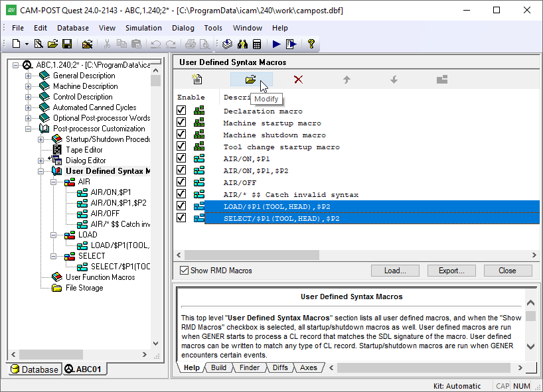543x392 pixels.
Task: Switch to the Finder tab
Action: tap(250, 367)
